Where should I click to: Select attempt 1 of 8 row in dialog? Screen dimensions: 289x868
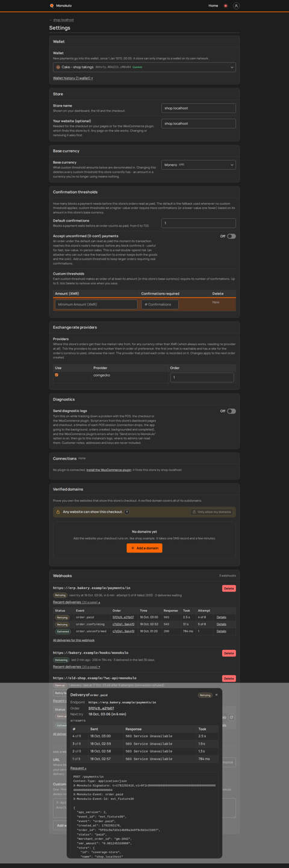[144, 759]
